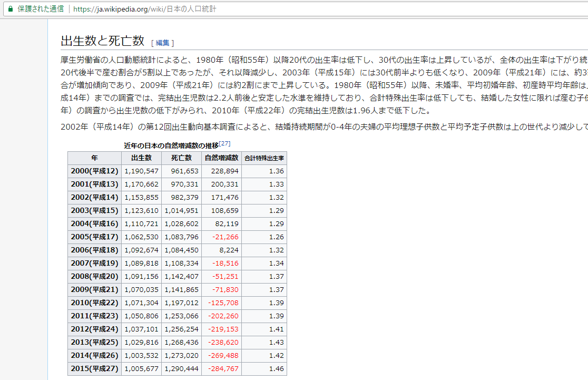Click the 1,290,444 deaths cell
The image size is (588, 380).
(x=181, y=369)
